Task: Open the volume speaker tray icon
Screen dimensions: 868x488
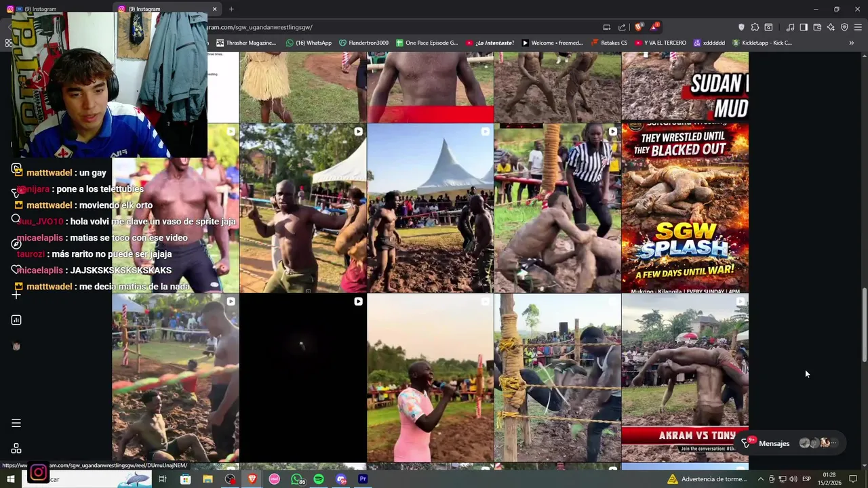Action: 793,479
